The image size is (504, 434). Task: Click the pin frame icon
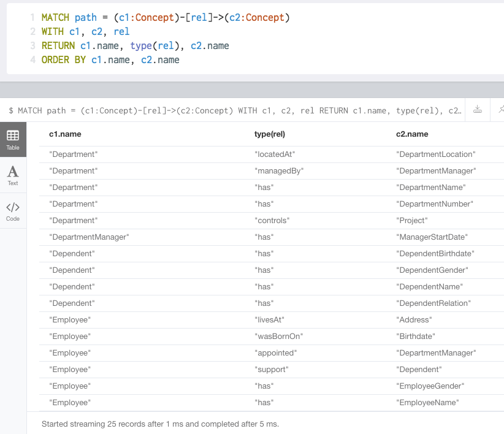coord(501,110)
